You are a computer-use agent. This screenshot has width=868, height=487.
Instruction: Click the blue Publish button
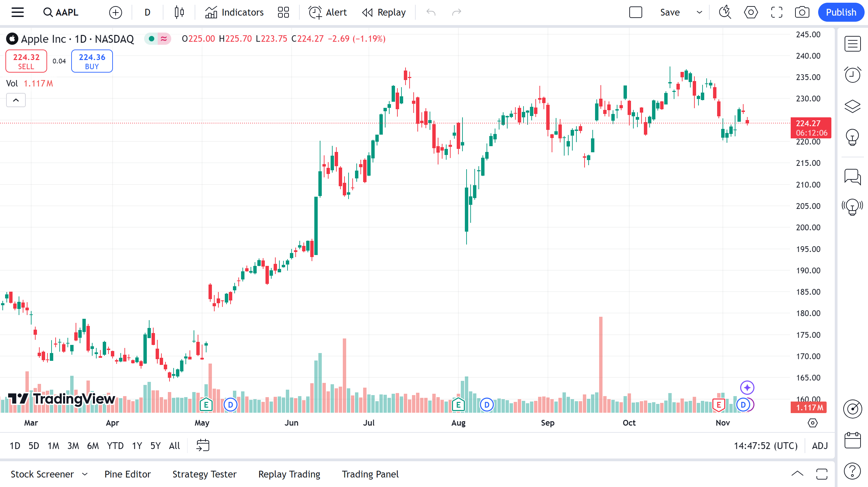pyautogui.click(x=841, y=13)
